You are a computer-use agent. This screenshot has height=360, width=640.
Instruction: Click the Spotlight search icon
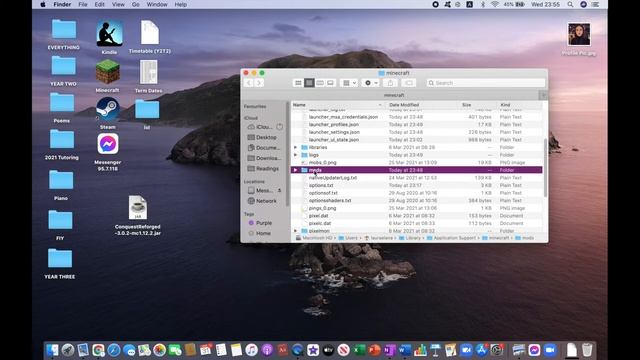[x=570, y=4]
